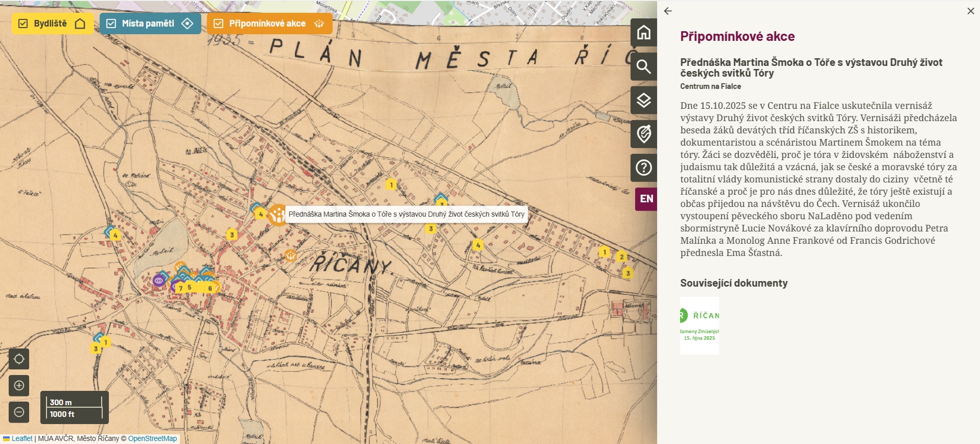Click the location pin route icon

tap(643, 134)
